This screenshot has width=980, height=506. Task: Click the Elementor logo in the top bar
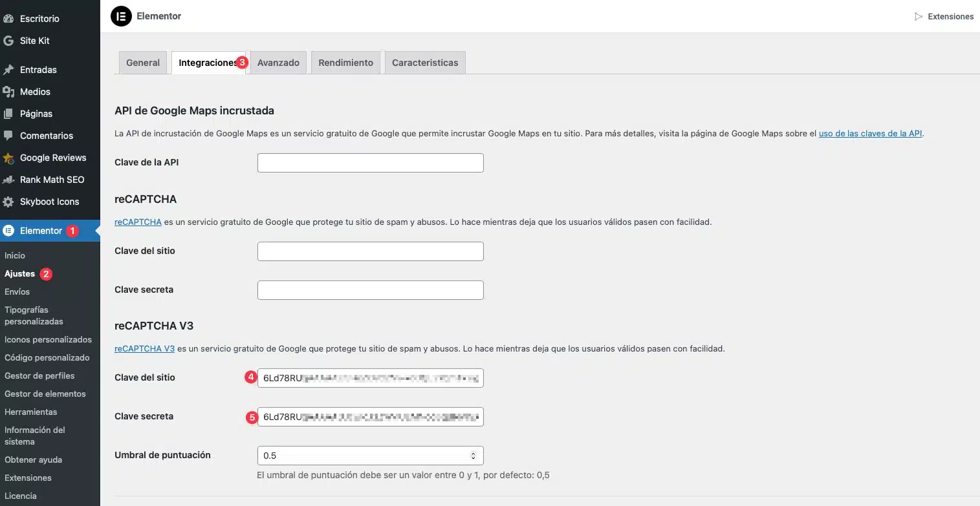pos(121,16)
